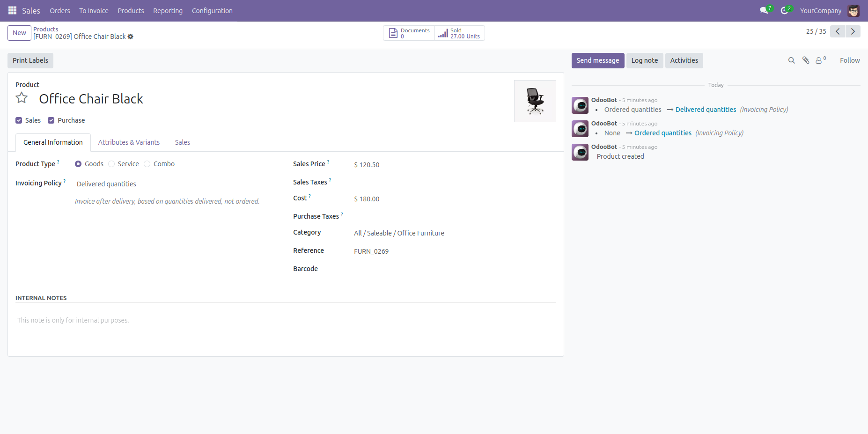Click the Print Labels button

(30, 60)
